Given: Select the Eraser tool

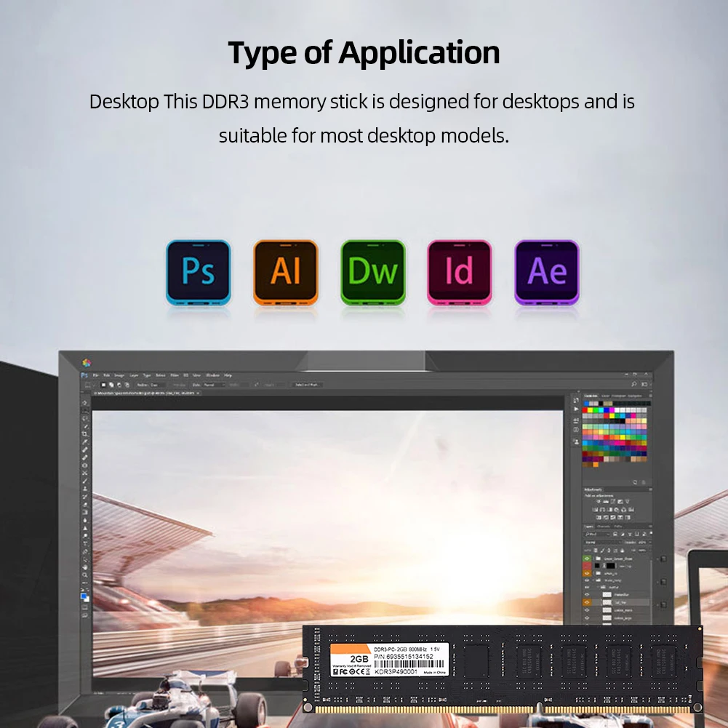Looking at the screenshot, I should click(84, 504).
